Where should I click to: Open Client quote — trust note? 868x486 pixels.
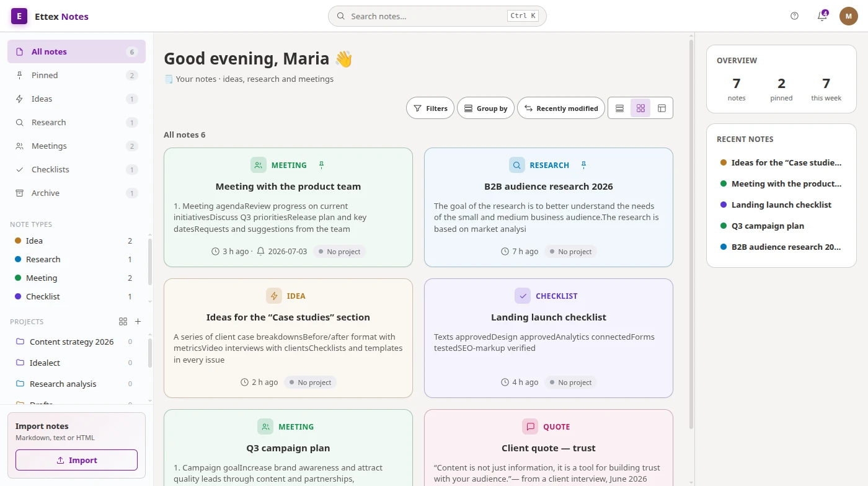pos(549,448)
